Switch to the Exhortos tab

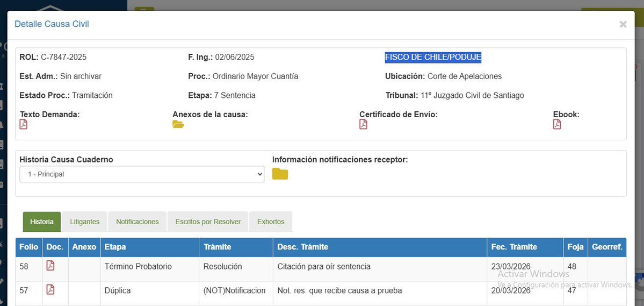(271, 222)
